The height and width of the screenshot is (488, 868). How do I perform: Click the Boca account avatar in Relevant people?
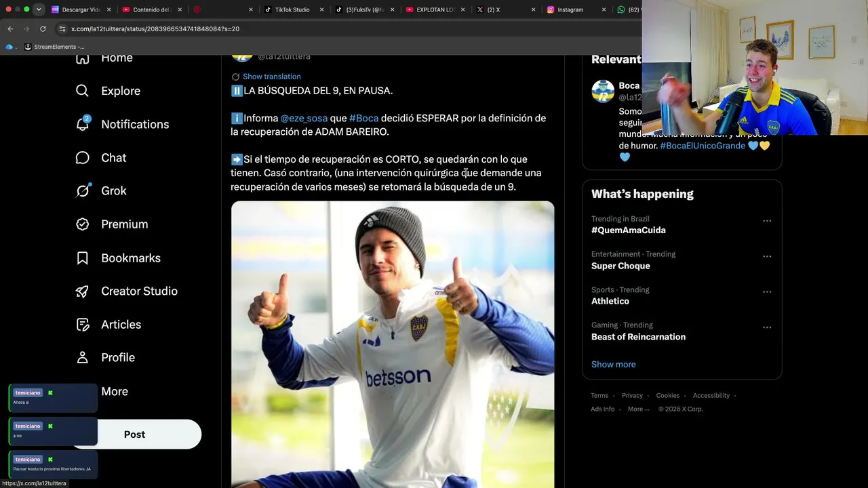[603, 91]
